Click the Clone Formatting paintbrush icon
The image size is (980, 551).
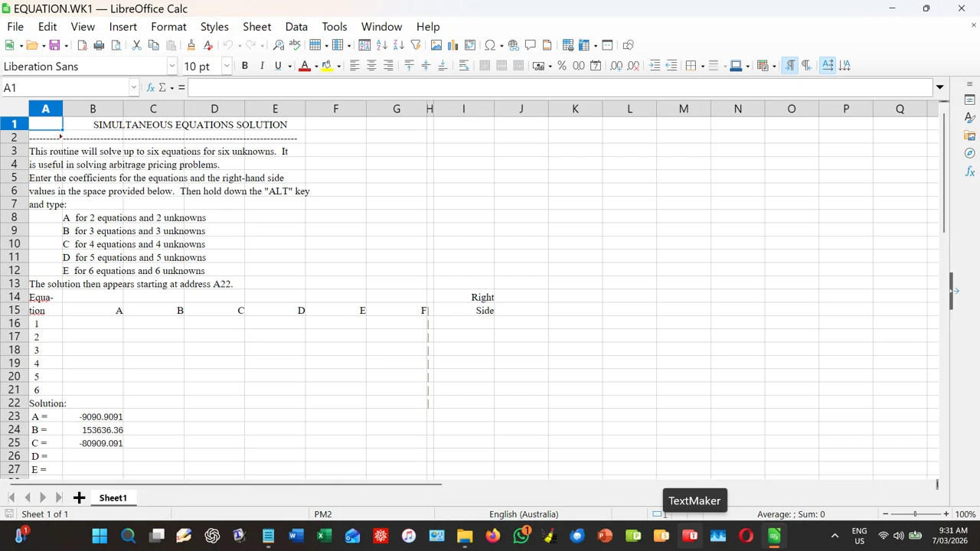pyautogui.click(x=191, y=45)
